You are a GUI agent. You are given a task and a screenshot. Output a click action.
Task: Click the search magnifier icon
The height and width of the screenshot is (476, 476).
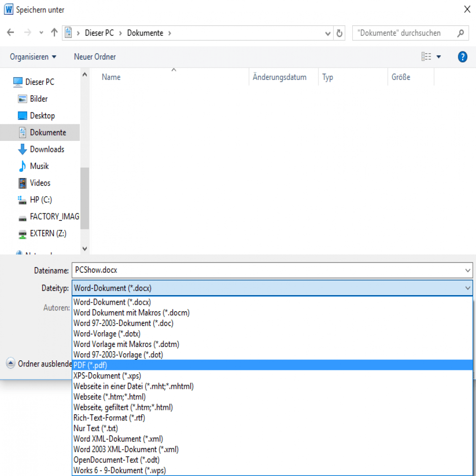[461, 33]
